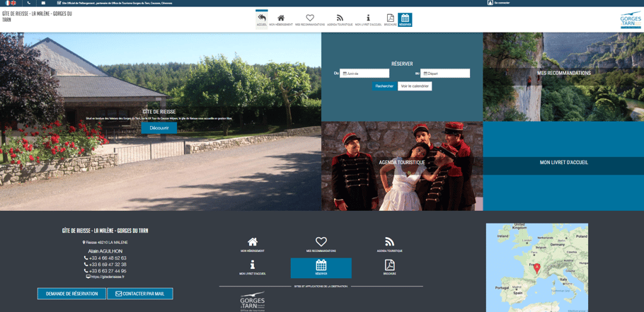Click the Contacter par Mail button
Screen dimensions: 644x312
pyautogui.click(x=140, y=294)
